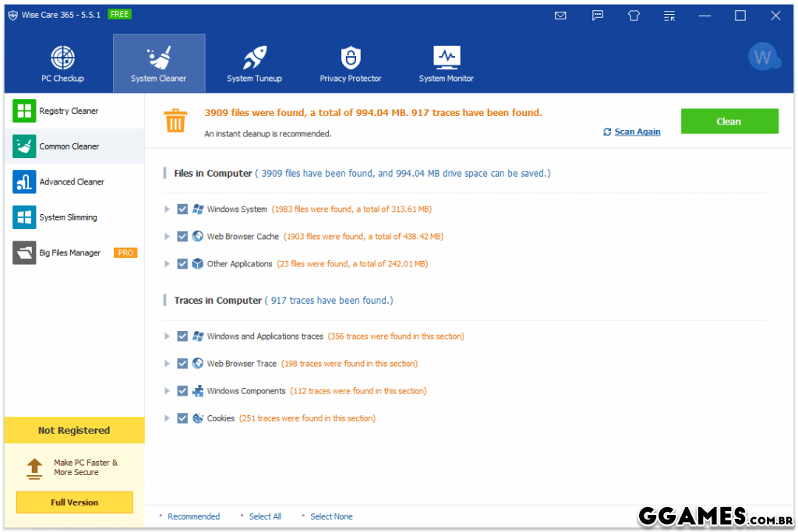Click the Scan Again link
The image size is (798, 532).
coord(637,132)
